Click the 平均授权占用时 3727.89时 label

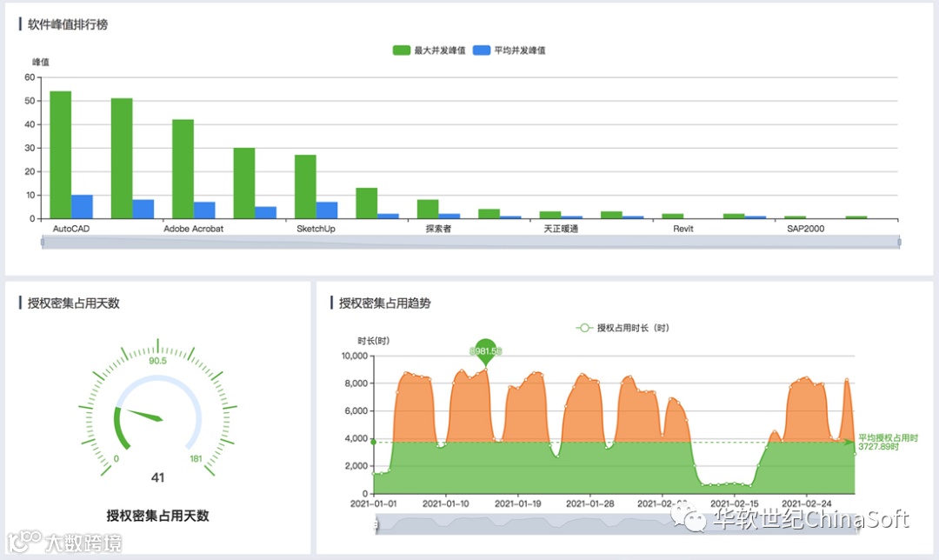pos(888,442)
